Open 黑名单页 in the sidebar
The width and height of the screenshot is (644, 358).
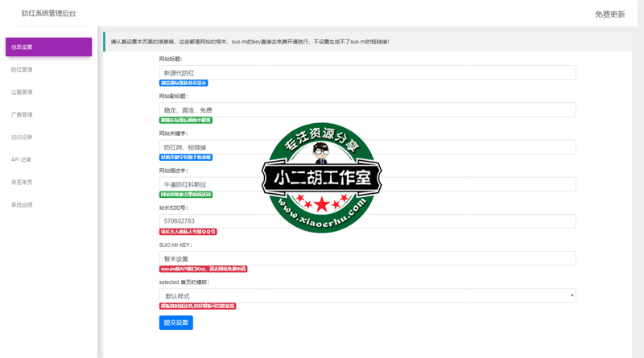click(x=23, y=183)
